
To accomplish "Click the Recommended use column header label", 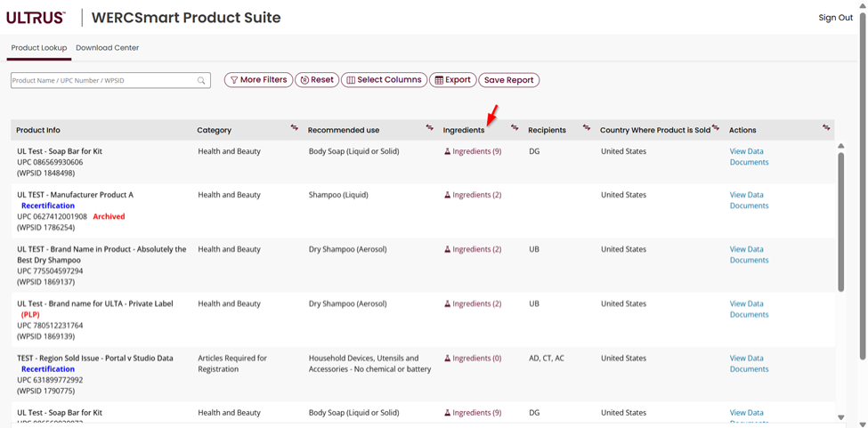I will click(x=344, y=131).
